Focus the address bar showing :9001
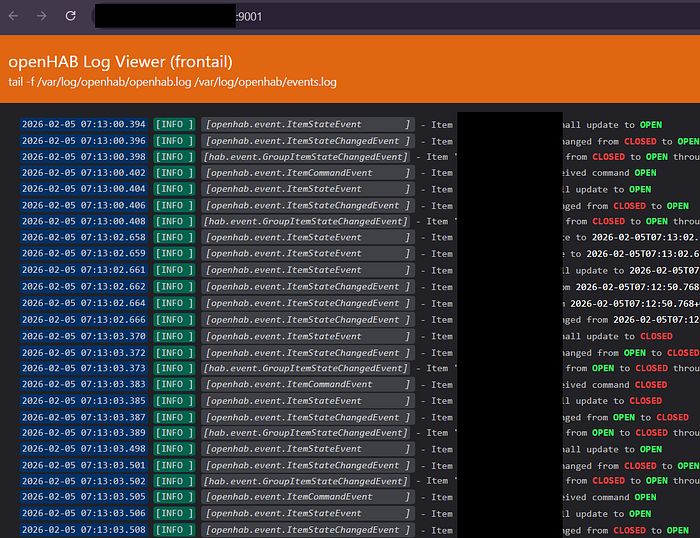Viewport: 700px width, 538px height. pos(397,17)
